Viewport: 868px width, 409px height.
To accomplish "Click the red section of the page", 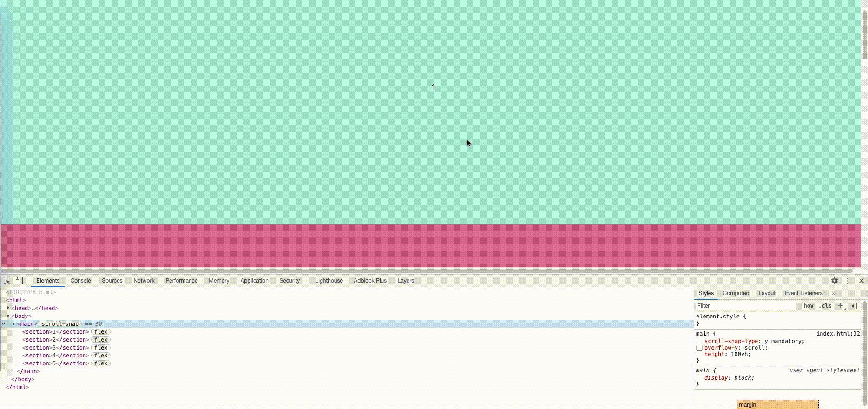I will (431, 246).
